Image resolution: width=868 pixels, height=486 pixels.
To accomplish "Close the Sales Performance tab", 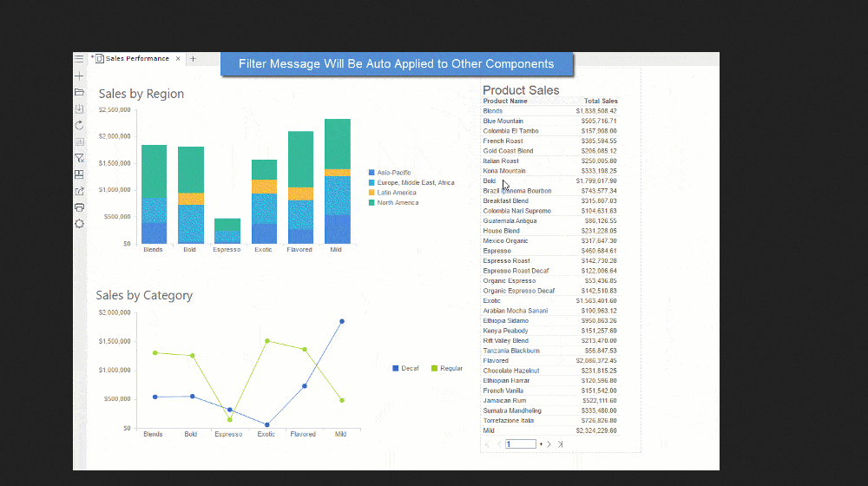I will point(178,59).
